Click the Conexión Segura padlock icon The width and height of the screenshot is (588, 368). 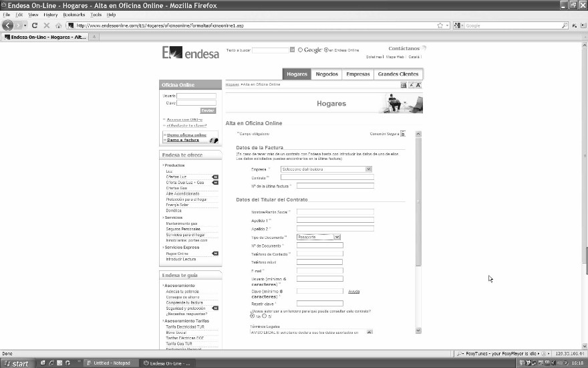[403, 134]
